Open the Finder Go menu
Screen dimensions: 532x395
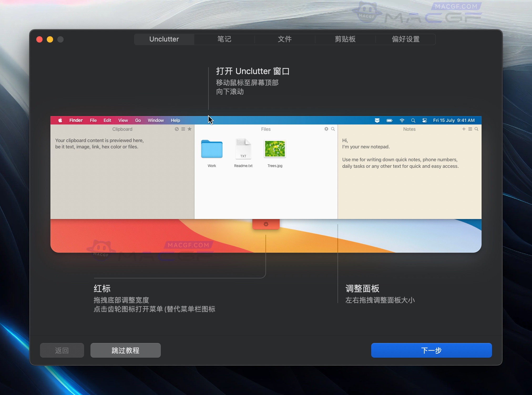(x=138, y=120)
